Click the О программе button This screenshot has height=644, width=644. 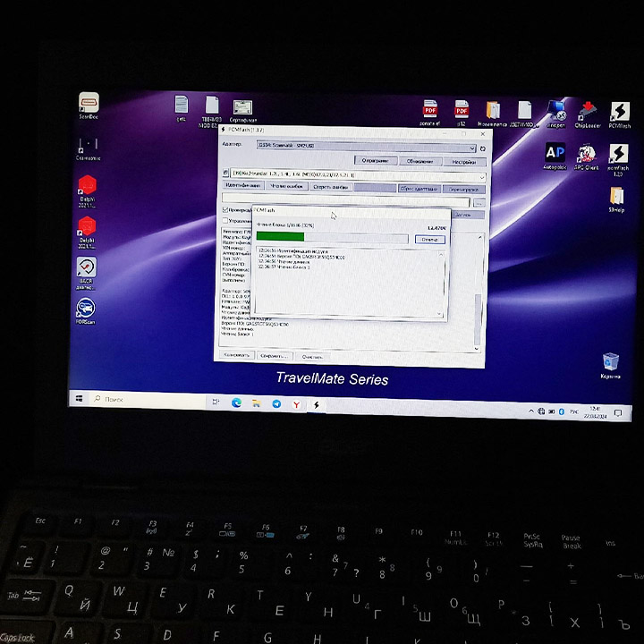click(x=376, y=161)
